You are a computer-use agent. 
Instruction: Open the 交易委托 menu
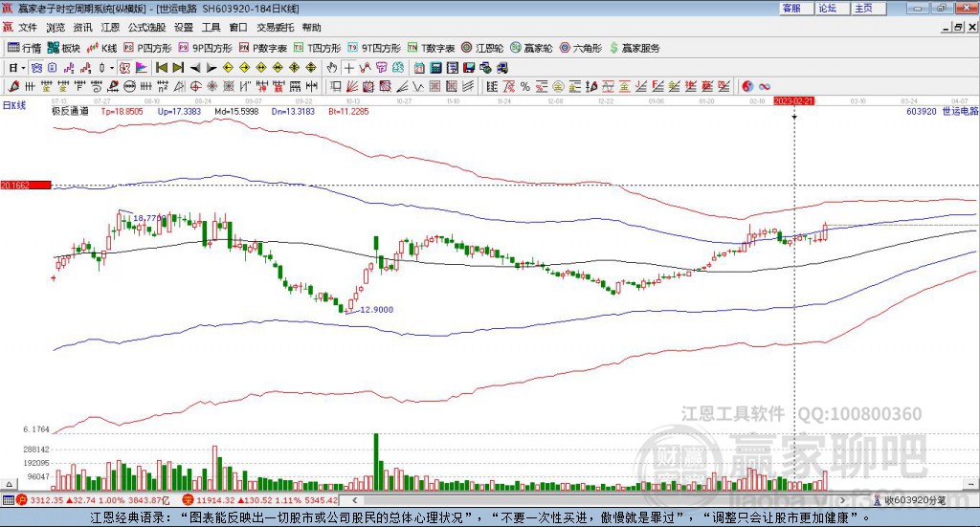point(275,28)
